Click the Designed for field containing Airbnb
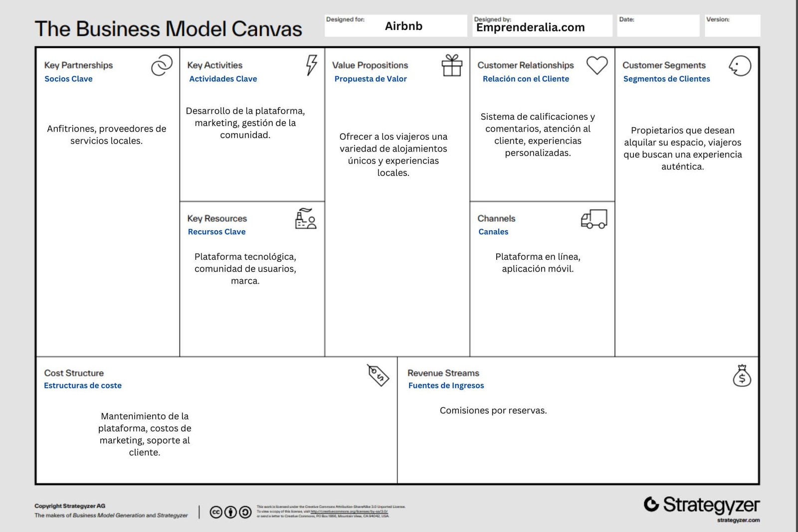The image size is (798, 532). pos(396,25)
